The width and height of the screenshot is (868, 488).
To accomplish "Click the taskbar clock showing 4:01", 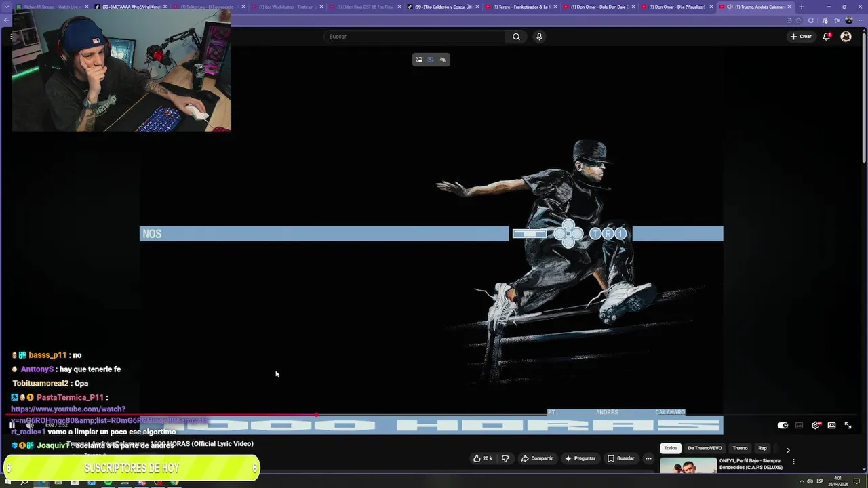I will pyautogui.click(x=838, y=481).
